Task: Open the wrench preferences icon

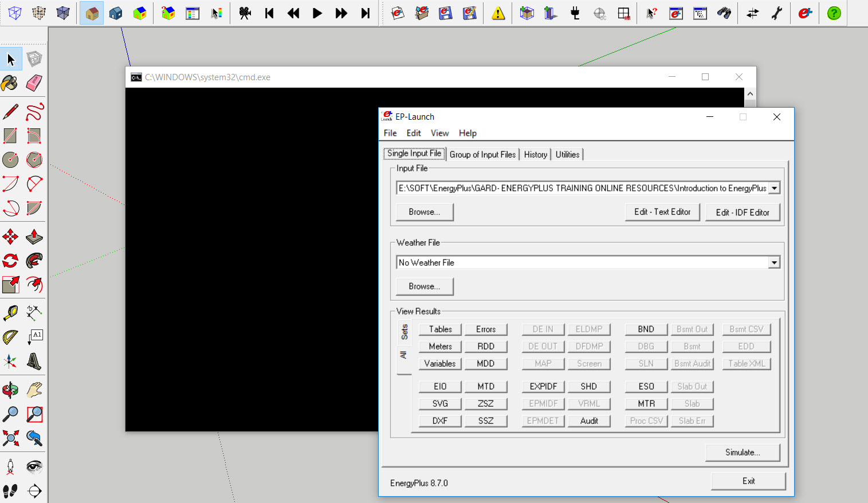Action: pyautogui.click(x=777, y=13)
